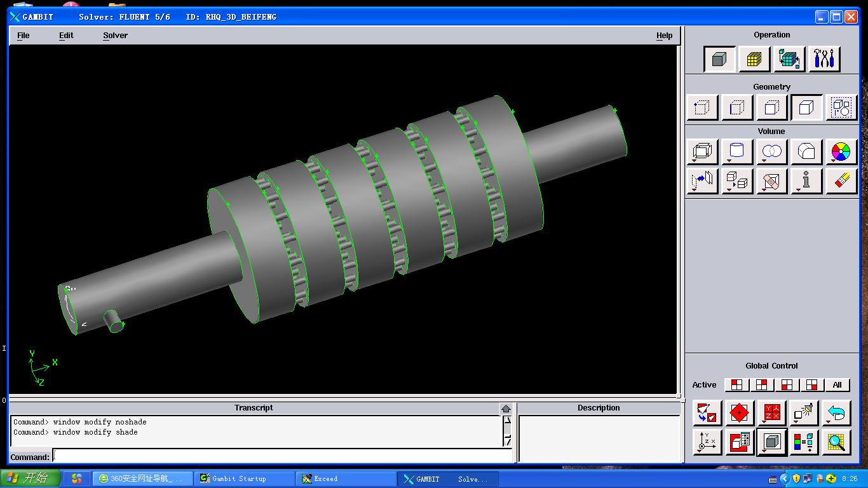
Task: Click the eraser delete volumes icon
Action: click(x=841, y=181)
